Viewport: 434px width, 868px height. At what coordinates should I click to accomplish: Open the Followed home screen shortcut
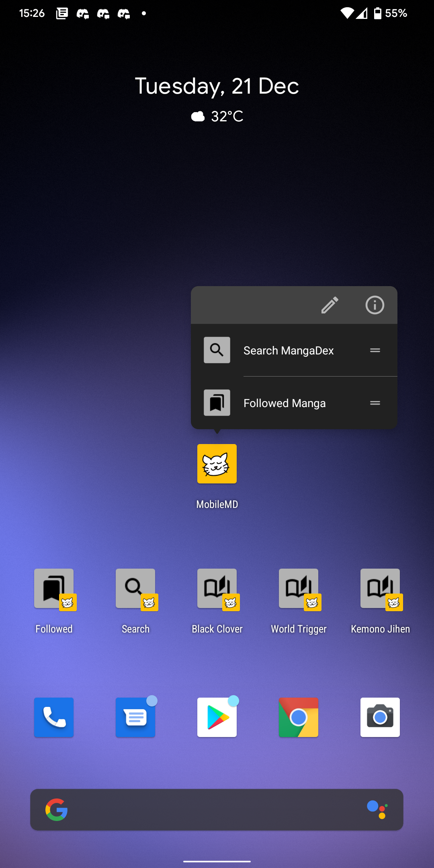(54, 589)
